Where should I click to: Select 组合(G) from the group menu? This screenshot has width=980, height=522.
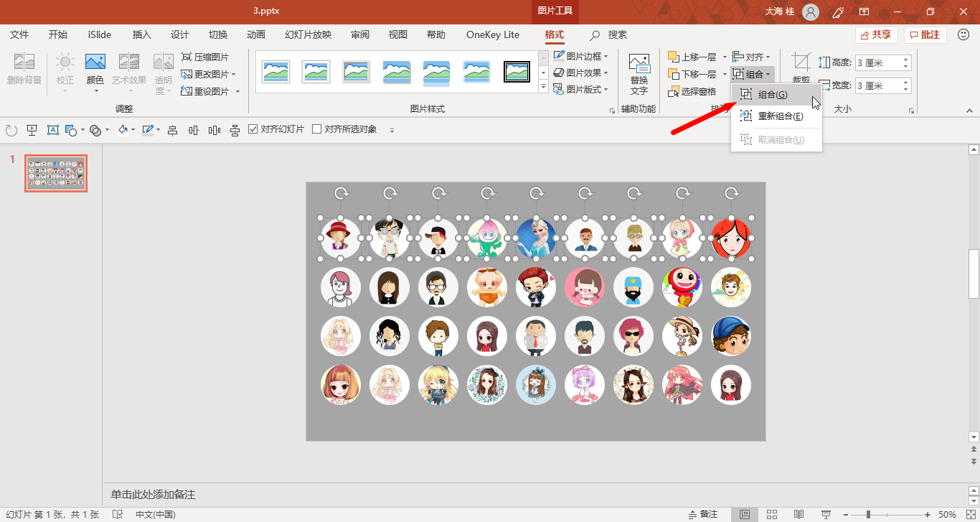pos(776,95)
